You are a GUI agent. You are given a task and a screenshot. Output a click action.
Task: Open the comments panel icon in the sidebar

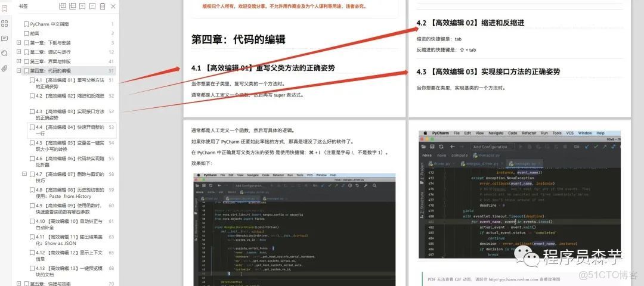click(5, 39)
